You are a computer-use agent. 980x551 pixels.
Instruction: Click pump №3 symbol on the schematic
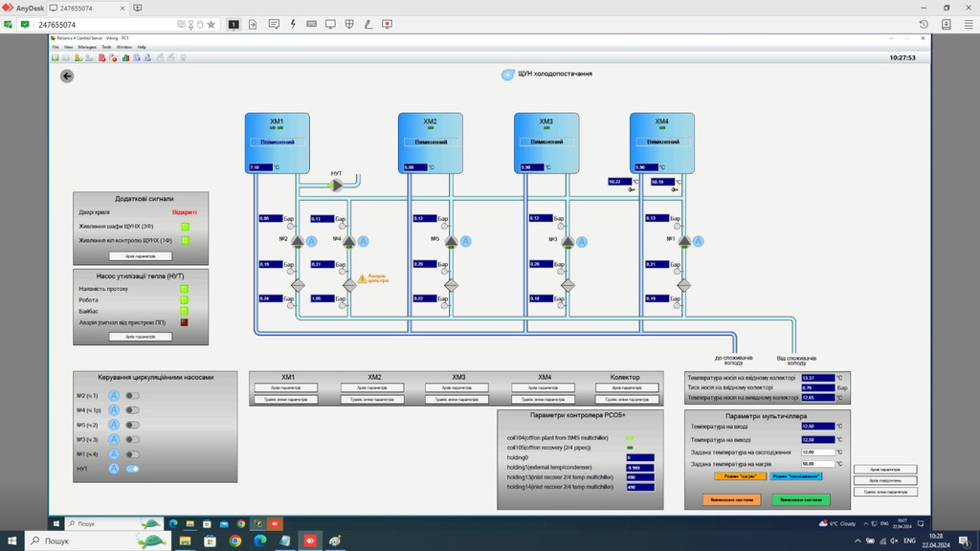pyautogui.click(x=568, y=241)
